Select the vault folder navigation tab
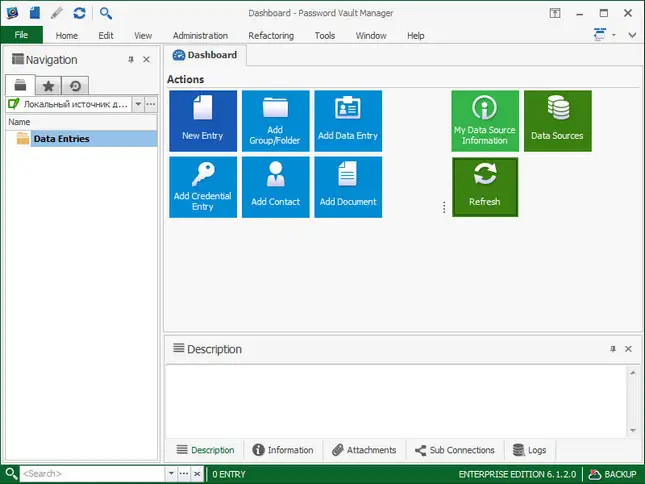 (x=20, y=85)
